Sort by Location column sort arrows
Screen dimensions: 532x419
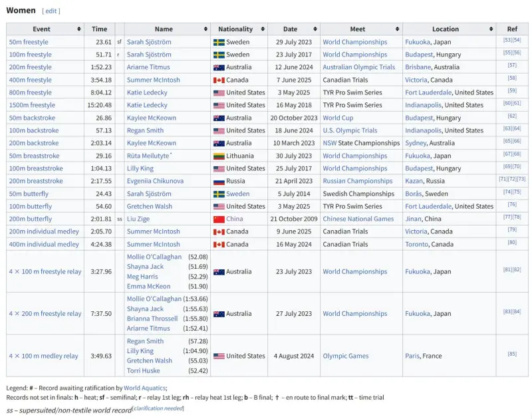click(x=491, y=29)
